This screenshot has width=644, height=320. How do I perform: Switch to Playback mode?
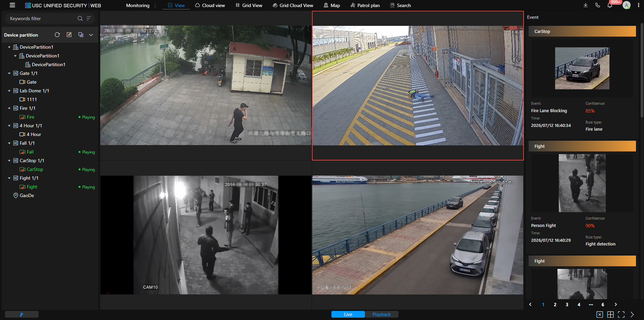382,314
